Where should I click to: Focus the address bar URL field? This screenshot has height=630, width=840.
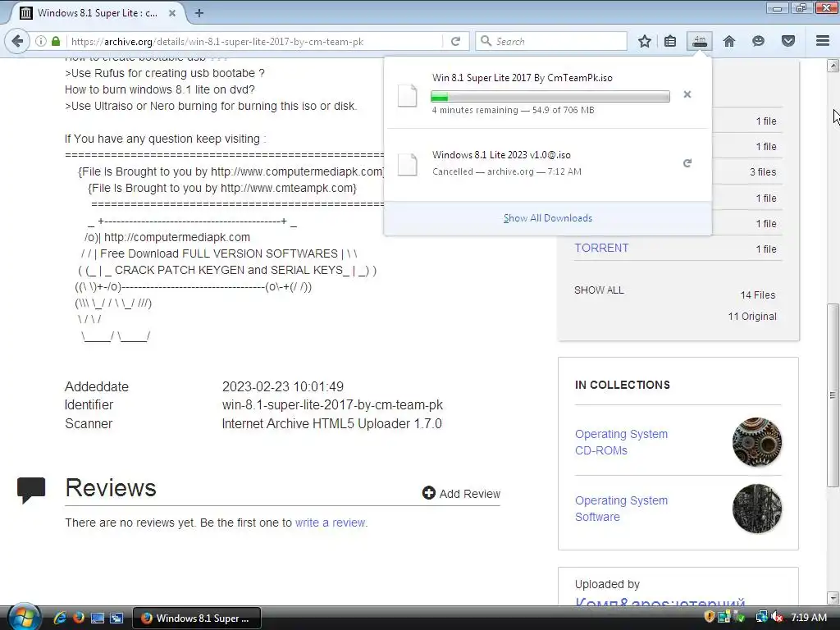(255, 41)
